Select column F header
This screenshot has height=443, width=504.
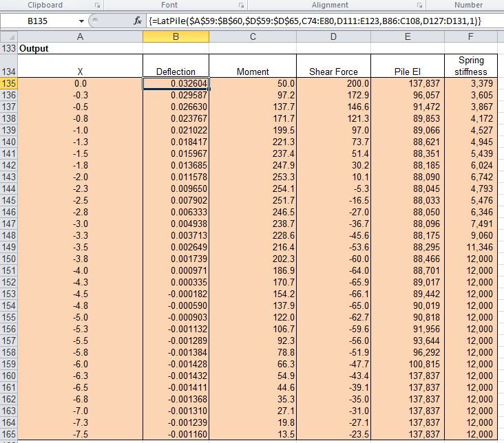click(470, 37)
